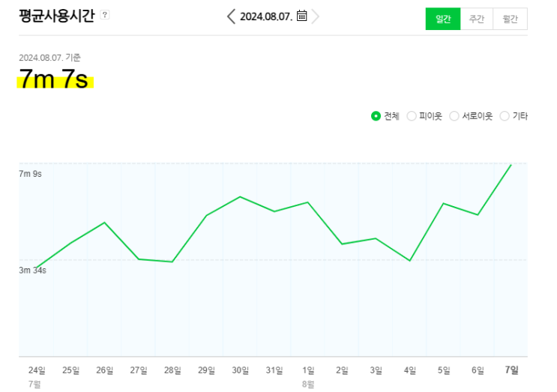Click the 5일 data point on line

(443, 203)
